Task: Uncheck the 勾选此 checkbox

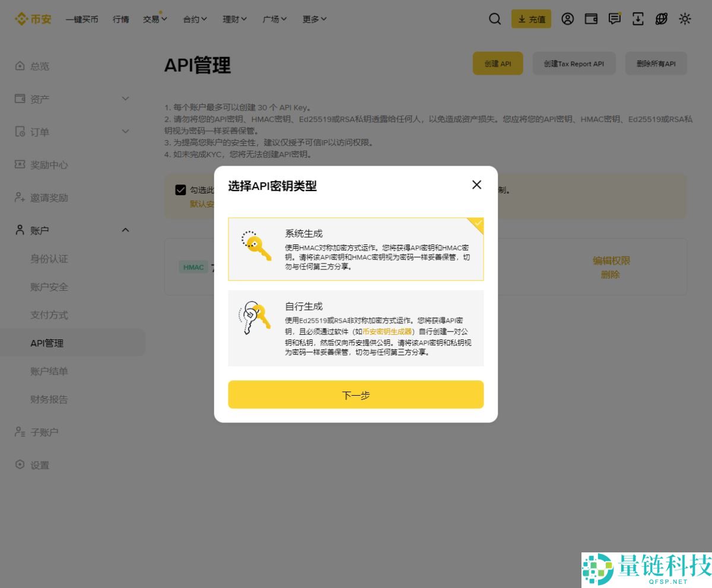Action: pos(181,190)
